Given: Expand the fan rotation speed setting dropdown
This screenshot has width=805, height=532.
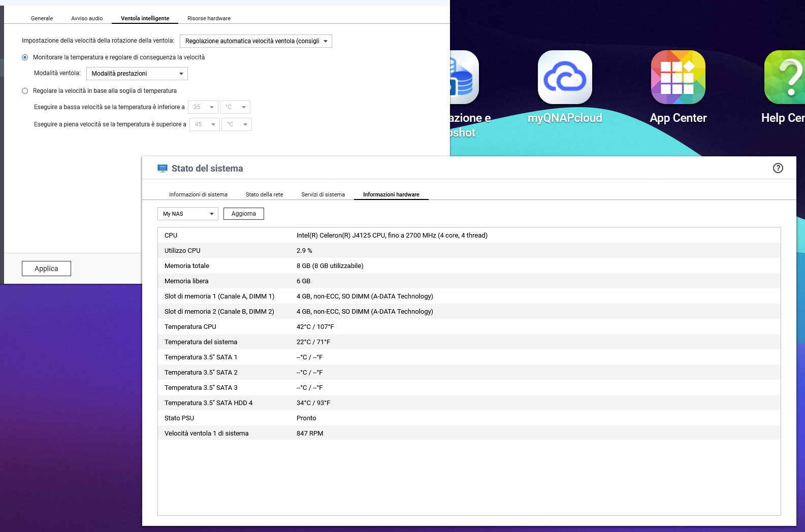Looking at the screenshot, I should click(255, 41).
